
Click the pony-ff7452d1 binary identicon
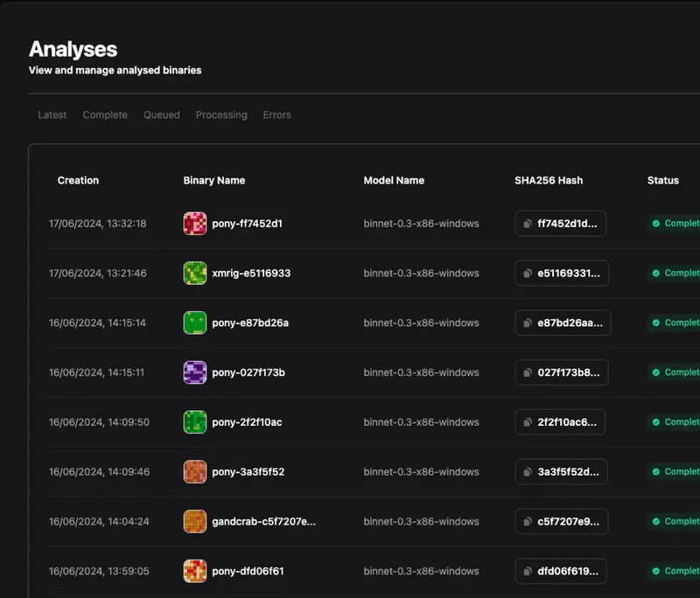click(x=195, y=224)
